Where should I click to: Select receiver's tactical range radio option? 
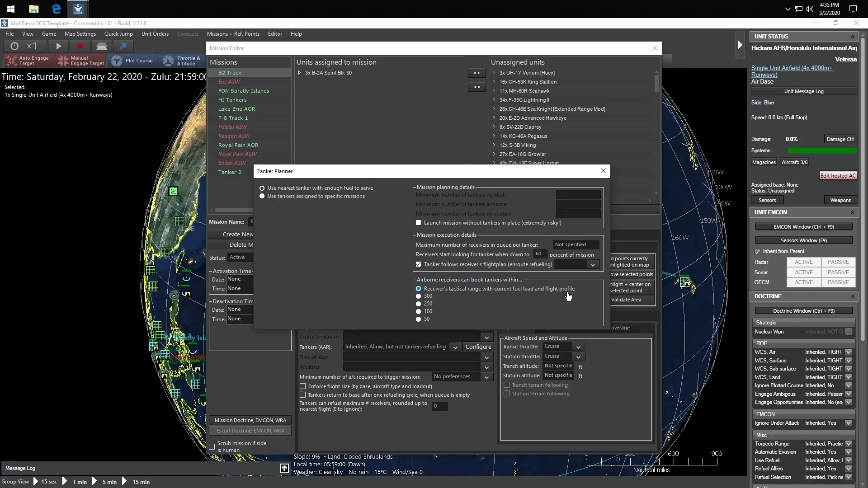pos(419,289)
